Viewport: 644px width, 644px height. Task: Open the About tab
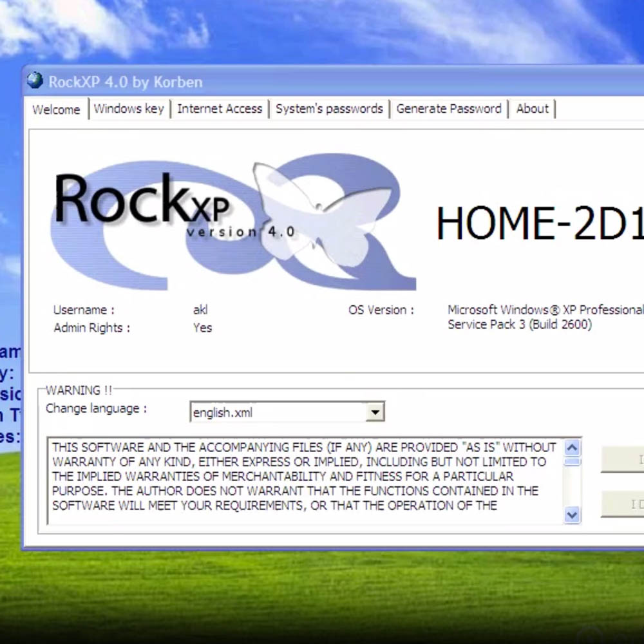point(533,109)
